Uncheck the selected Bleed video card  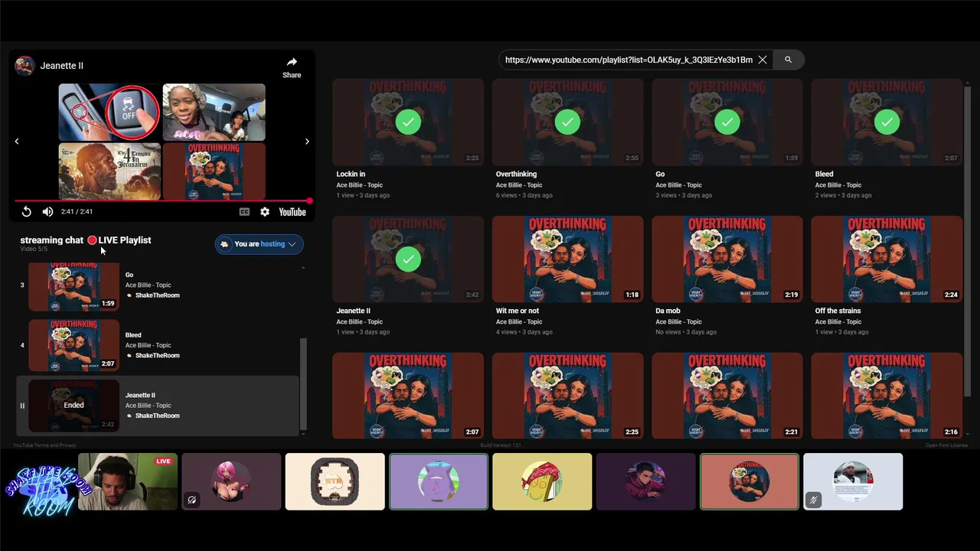[x=887, y=122]
